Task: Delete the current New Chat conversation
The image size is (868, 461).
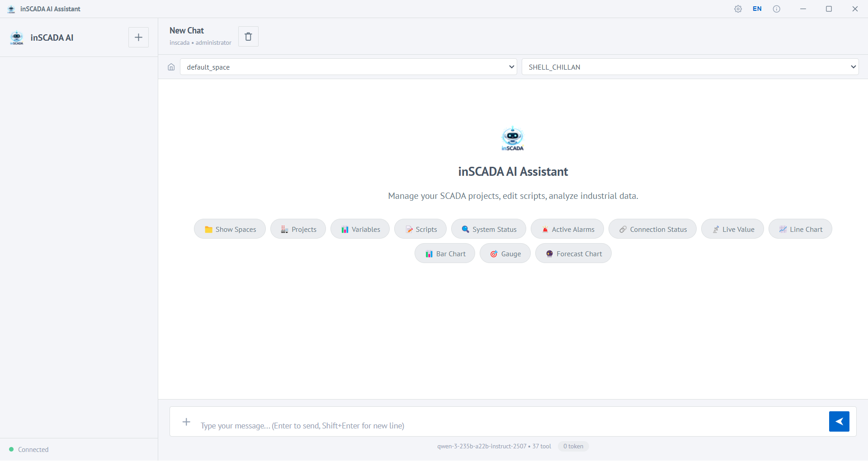Action: [248, 36]
